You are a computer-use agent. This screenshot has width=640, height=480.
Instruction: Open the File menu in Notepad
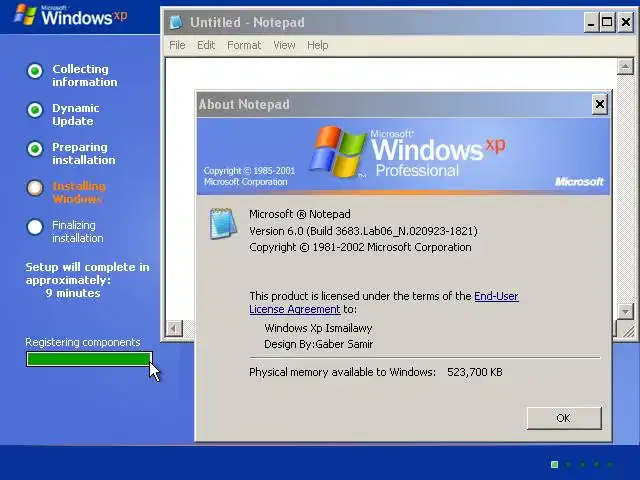(177, 45)
